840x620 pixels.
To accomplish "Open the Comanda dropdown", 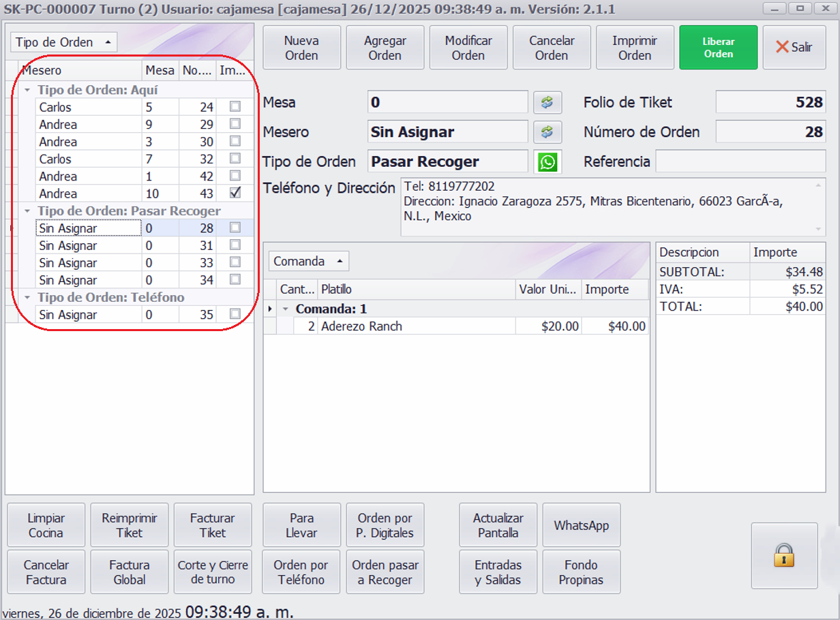I will coord(308,261).
